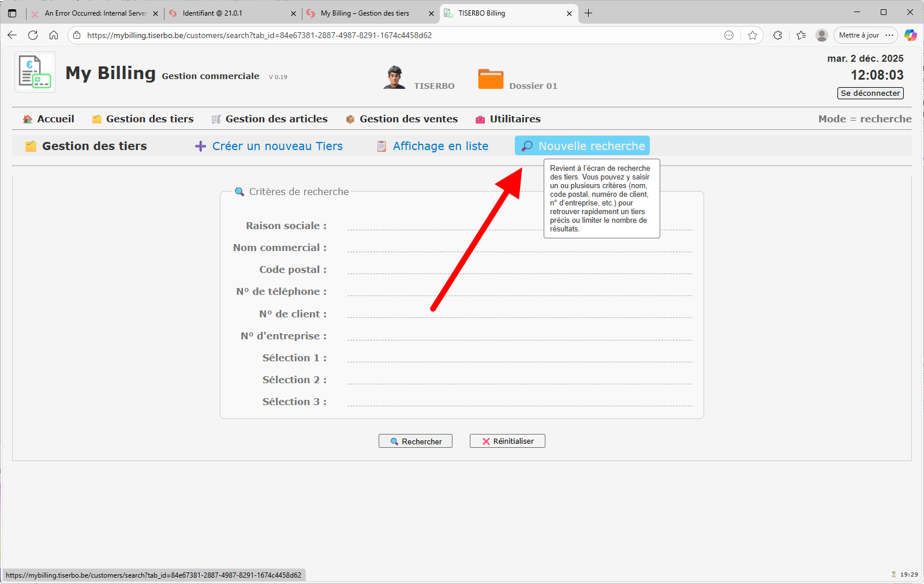The height and width of the screenshot is (584, 924).
Task: Open Copilot from the browser toolbar
Action: pos(911,35)
